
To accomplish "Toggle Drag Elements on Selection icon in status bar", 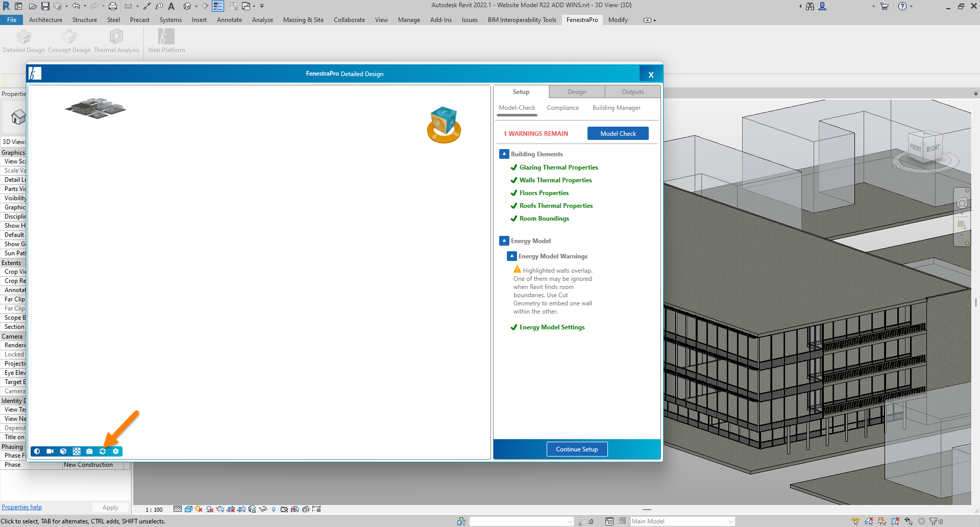I will click(909, 521).
